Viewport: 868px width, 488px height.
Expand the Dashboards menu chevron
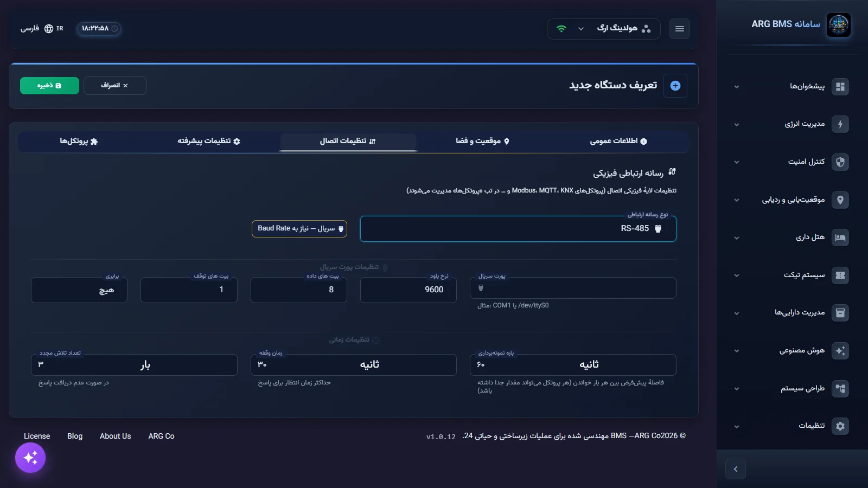[736, 87]
